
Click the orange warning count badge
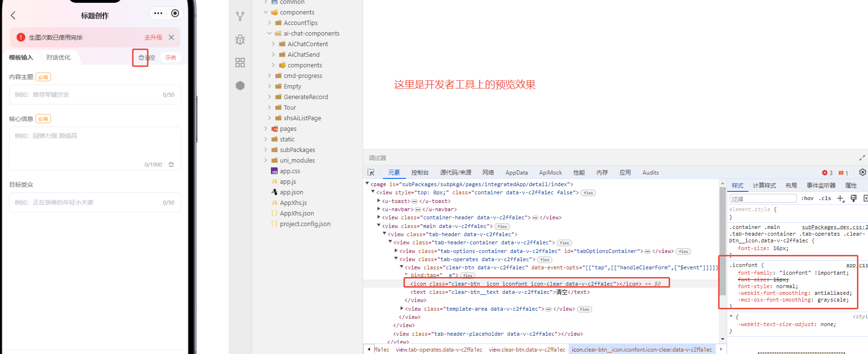(x=844, y=173)
